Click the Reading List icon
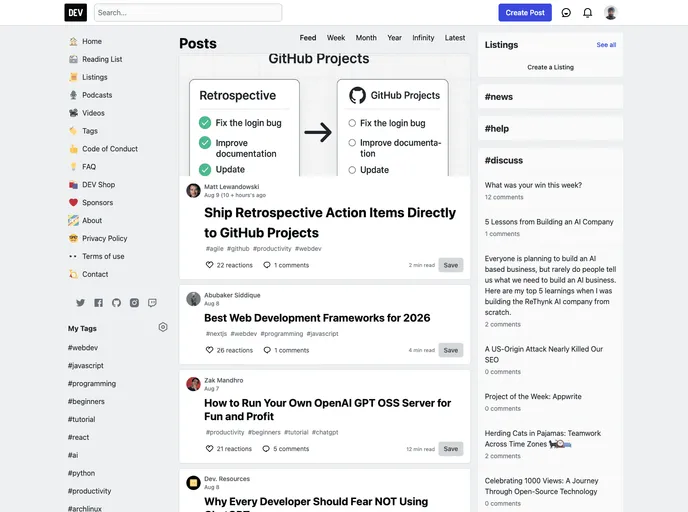 [x=73, y=59]
